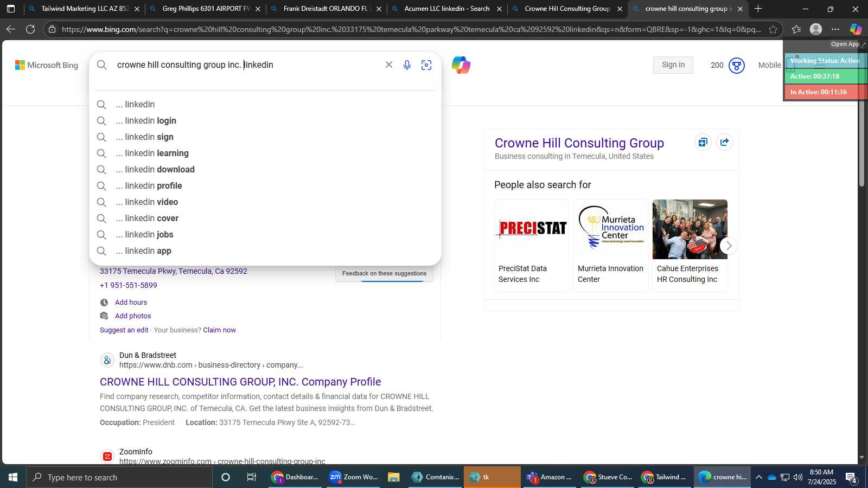
Task: Open Zoom Workplace on the taskbar
Action: tap(353, 477)
